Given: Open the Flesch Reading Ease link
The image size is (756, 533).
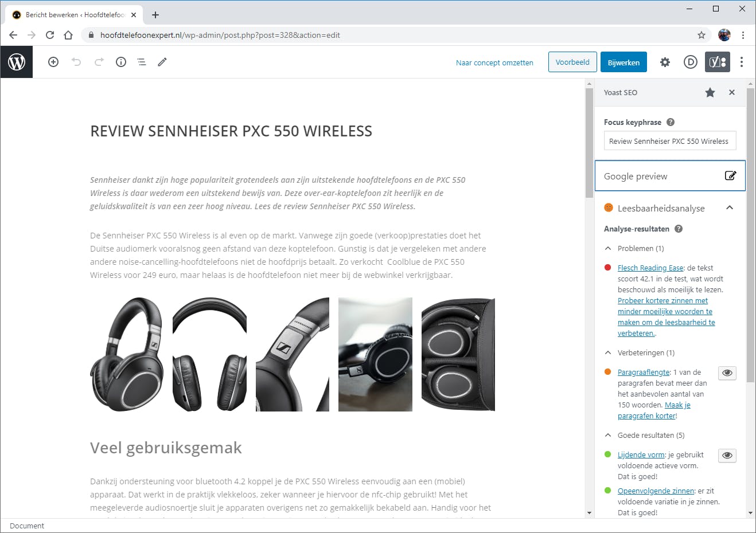Looking at the screenshot, I should pyautogui.click(x=650, y=268).
